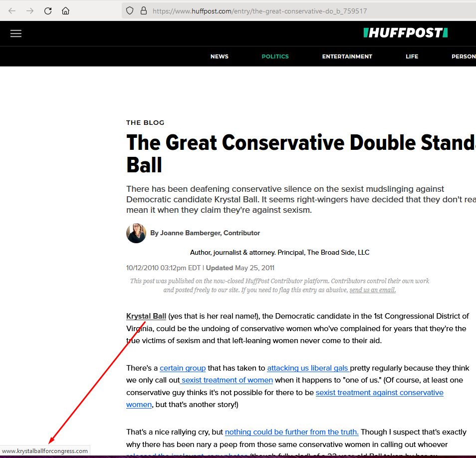Click the padlock site security icon

pos(144,11)
